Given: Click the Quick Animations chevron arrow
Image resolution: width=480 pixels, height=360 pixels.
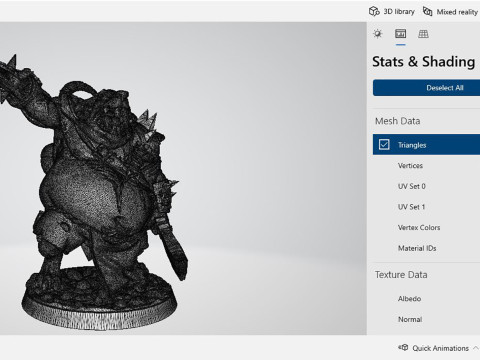Looking at the screenshot, I should pyautogui.click(x=476, y=348).
